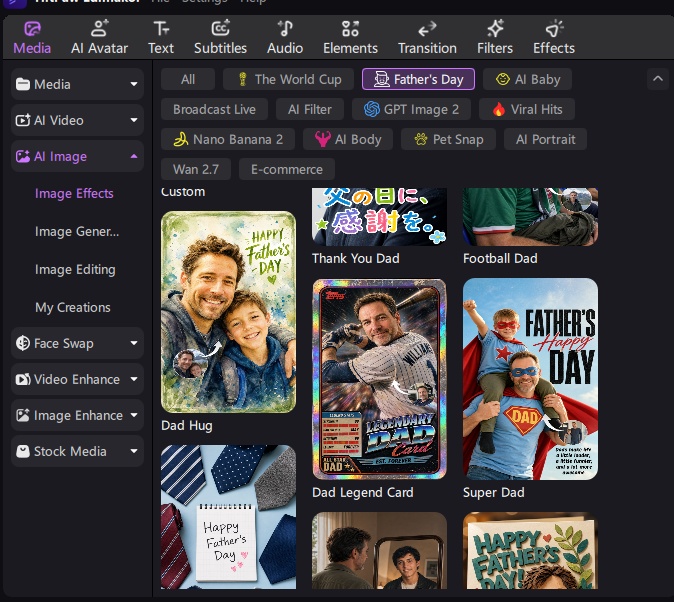
Task: Click the Media folder icon in sidebar
Action: point(22,84)
